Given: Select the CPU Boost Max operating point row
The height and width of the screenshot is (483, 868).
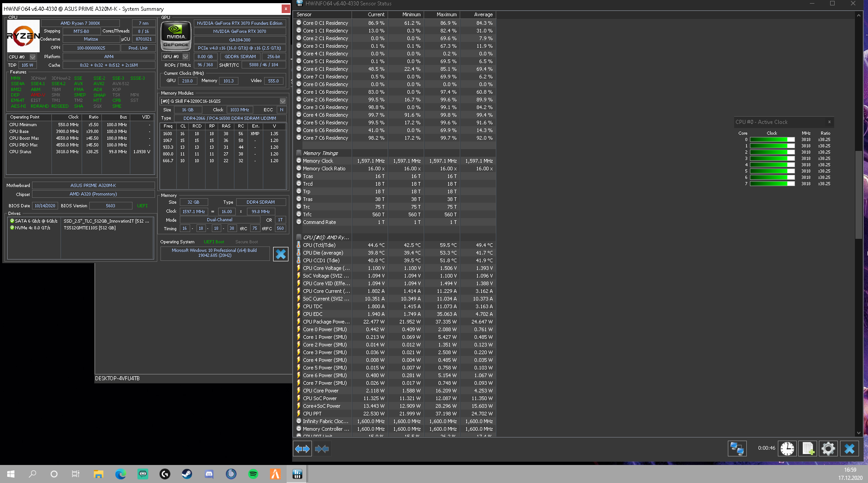Looking at the screenshot, I should click(x=80, y=138).
